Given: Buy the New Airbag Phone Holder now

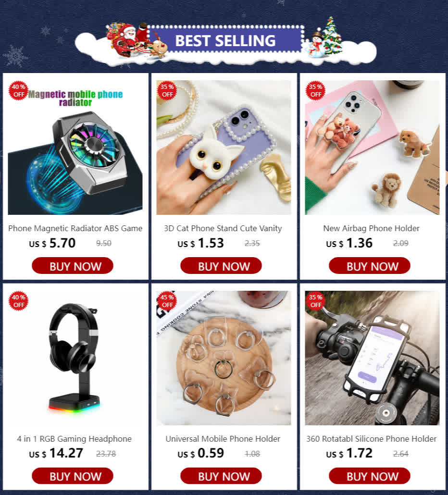Looking at the screenshot, I should (x=369, y=266).
